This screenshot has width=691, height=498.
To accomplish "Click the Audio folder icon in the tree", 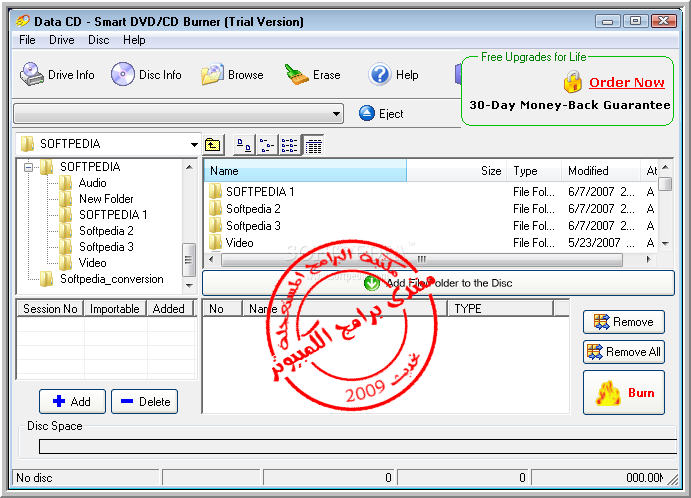I will 66,183.
